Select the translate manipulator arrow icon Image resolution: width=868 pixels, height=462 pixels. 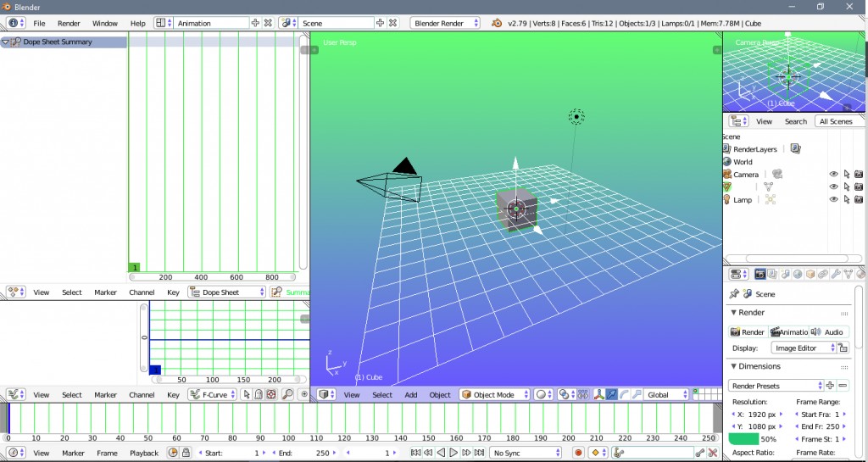click(x=610, y=394)
